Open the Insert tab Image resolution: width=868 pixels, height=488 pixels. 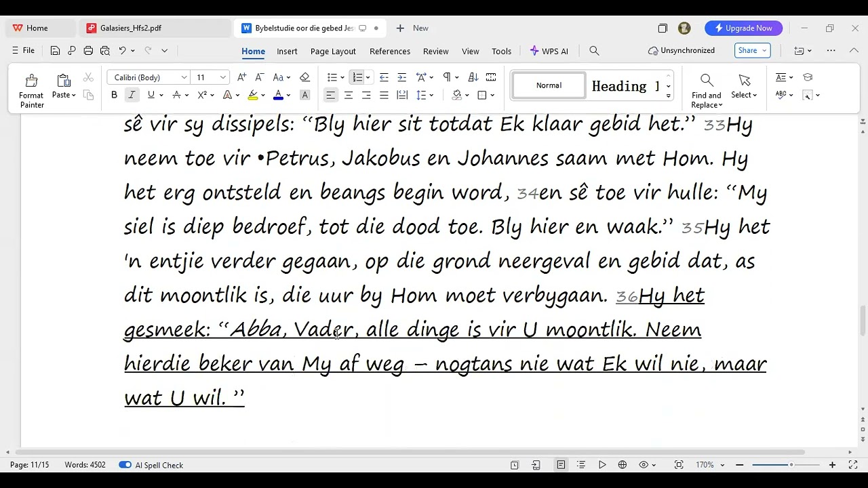(287, 51)
